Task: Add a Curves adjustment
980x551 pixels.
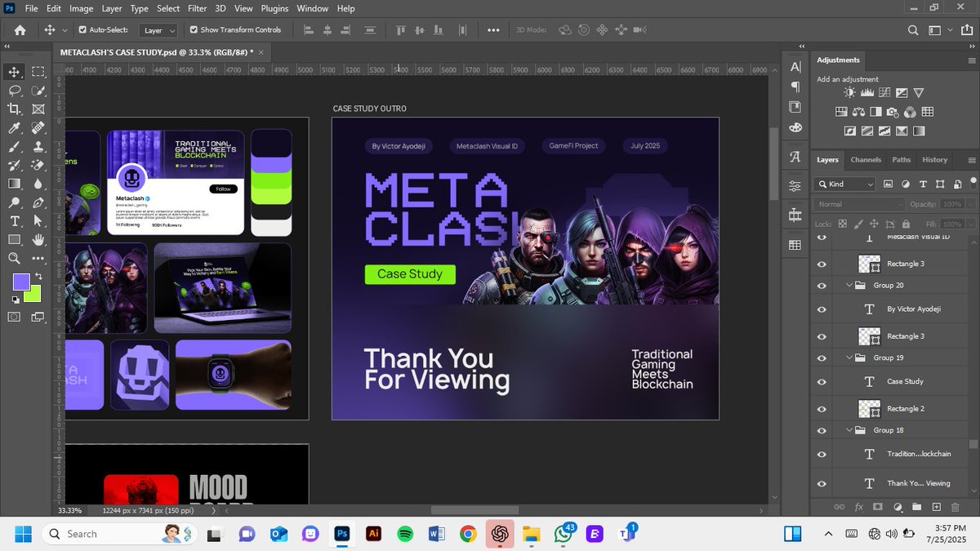Action: 884,93
